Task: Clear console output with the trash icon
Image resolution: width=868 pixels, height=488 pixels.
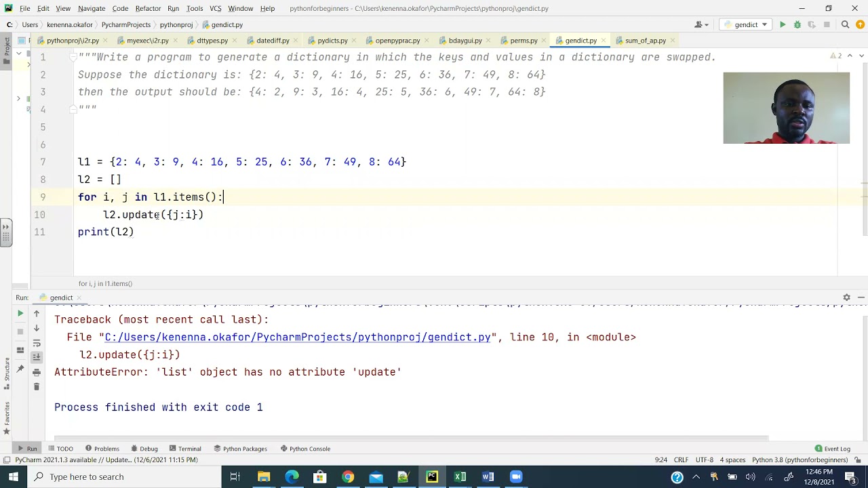Action: click(x=37, y=387)
